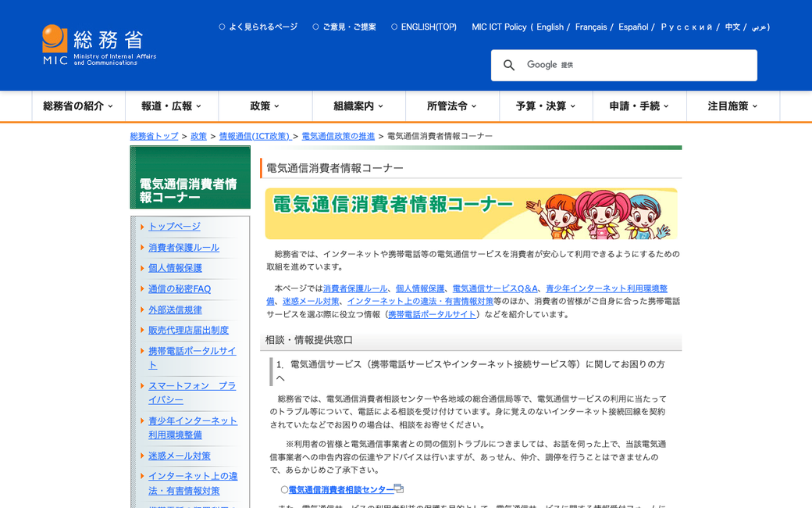Open 迷惑メール対策 sidebar item
Screen dimensions: 812x508
point(179,456)
